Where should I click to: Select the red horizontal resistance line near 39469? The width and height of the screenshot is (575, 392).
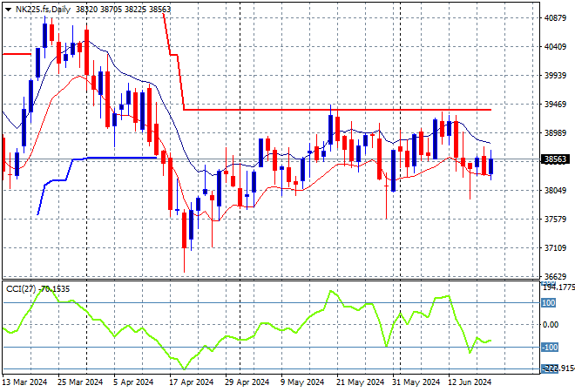[x=337, y=110]
